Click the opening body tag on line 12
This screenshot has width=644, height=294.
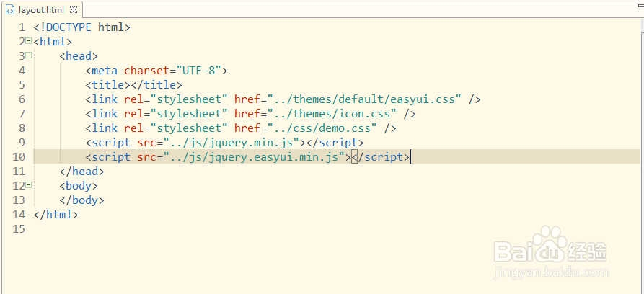tap(79, 186)
